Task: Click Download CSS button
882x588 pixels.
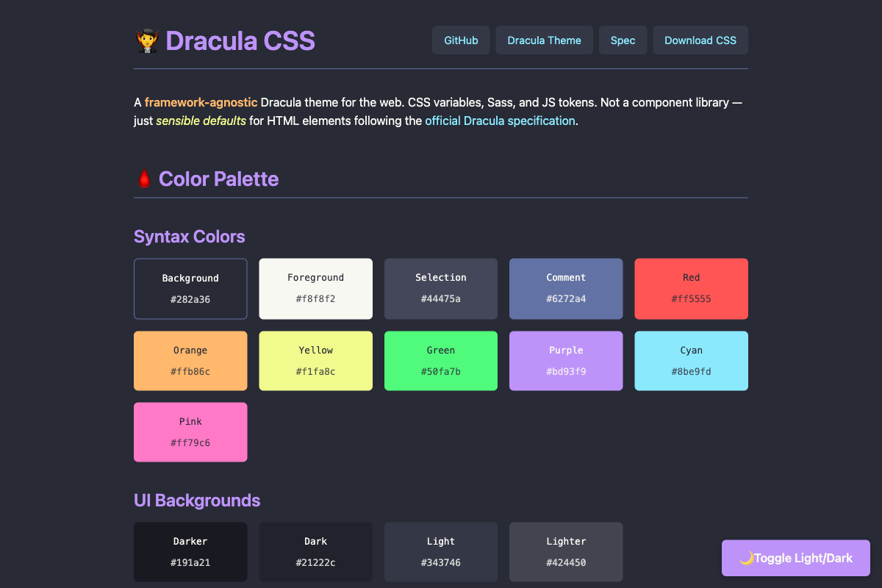Action: click(700, 40)
